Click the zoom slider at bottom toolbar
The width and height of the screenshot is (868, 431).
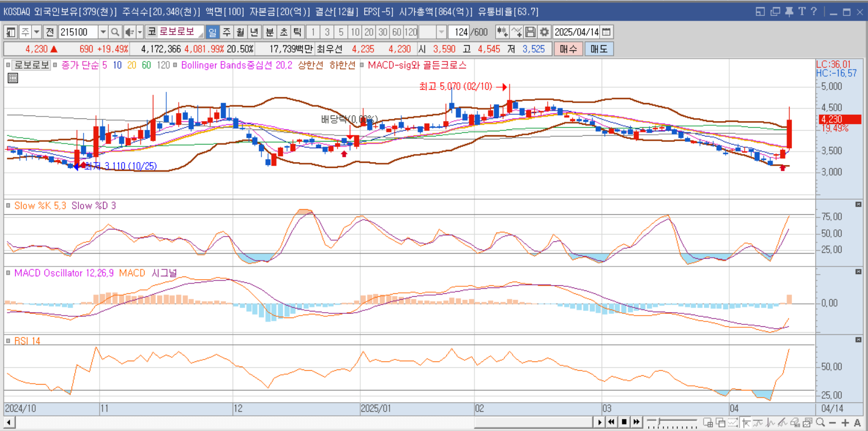[672, 422]
